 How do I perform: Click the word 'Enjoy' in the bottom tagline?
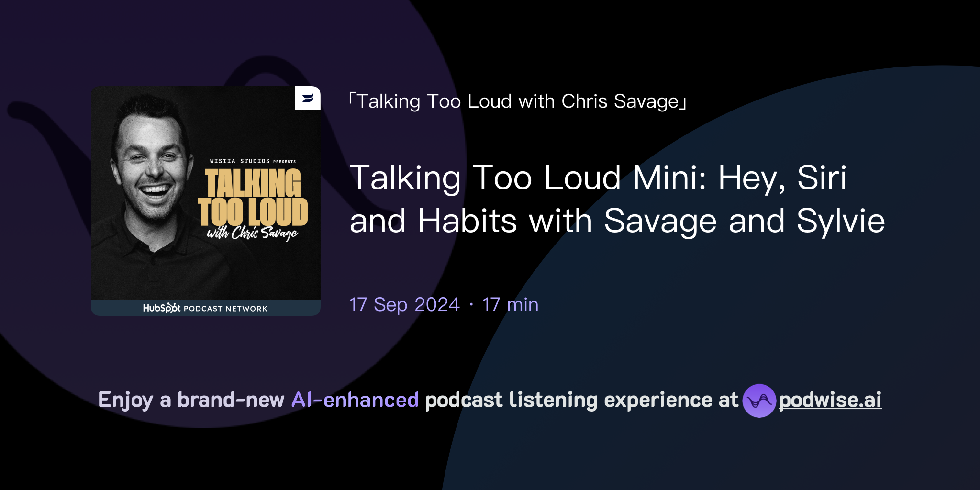(x=127, y=399)
